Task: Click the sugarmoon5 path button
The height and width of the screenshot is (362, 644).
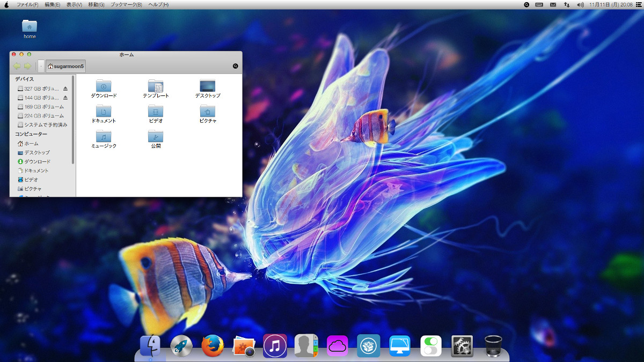Action: [x=66, y=66]
